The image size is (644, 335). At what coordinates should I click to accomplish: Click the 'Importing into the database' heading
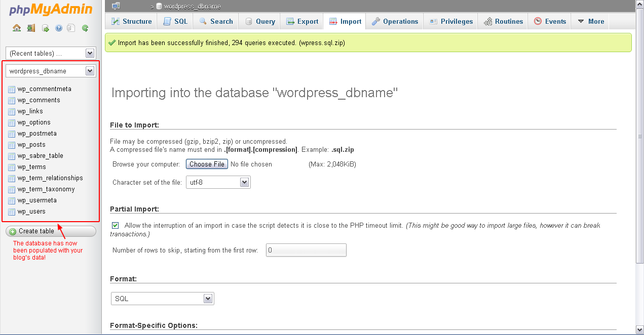click(254, 93)
